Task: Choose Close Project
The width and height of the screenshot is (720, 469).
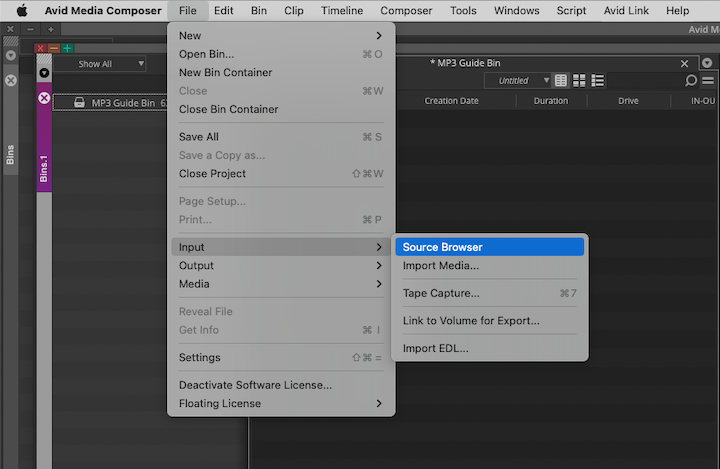Action: 281,174
